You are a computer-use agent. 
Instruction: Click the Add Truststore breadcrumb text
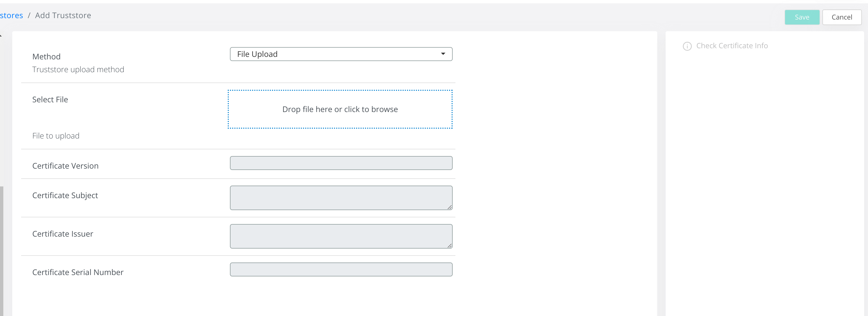[63, 16]
